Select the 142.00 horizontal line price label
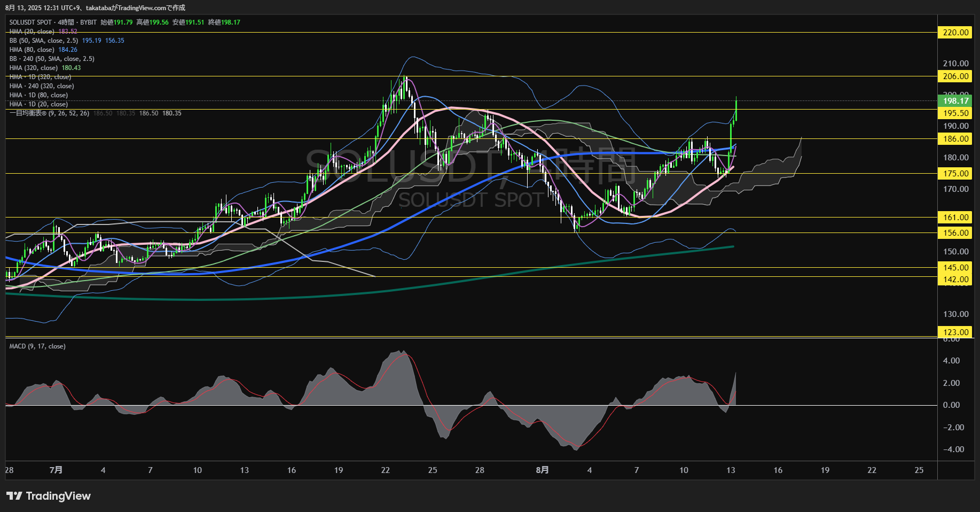 [955, 280]
